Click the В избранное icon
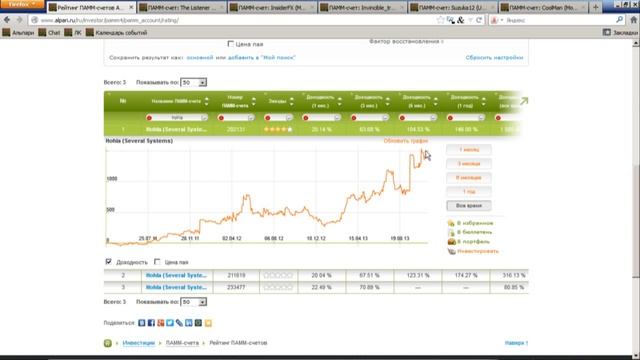The width and height of the screenshot is (640, 360). (x=451, y=223)
